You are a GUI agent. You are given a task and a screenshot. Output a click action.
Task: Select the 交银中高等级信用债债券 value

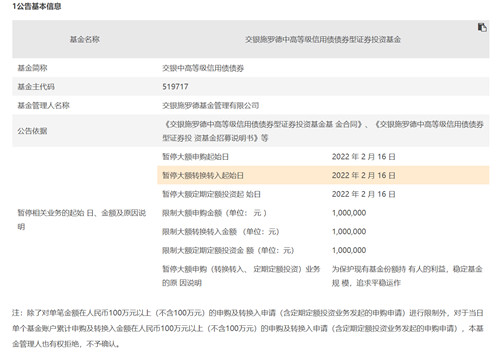tap(203, 68)
